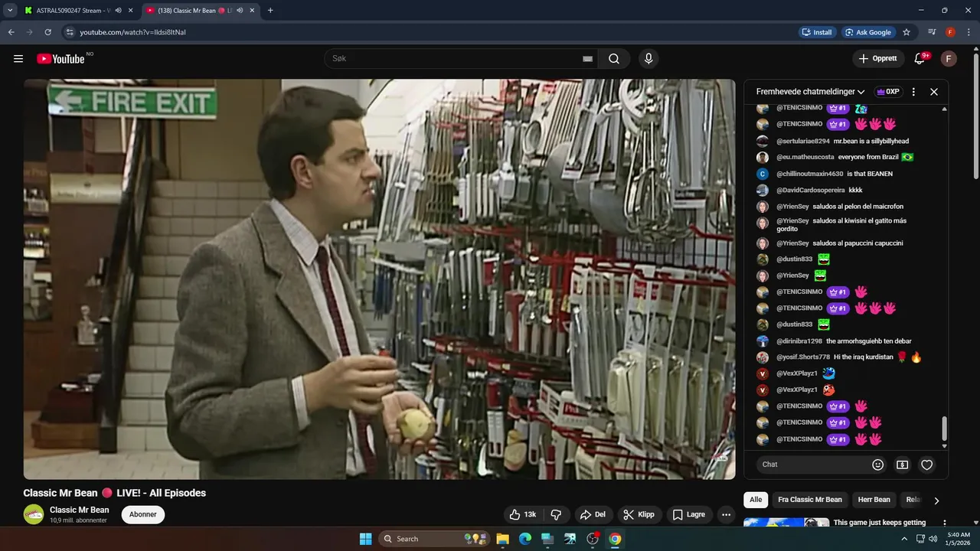This screenshot has height=551, width=980.
Task: Send a heart reaction in chat
Action: (x=927, y=465)
